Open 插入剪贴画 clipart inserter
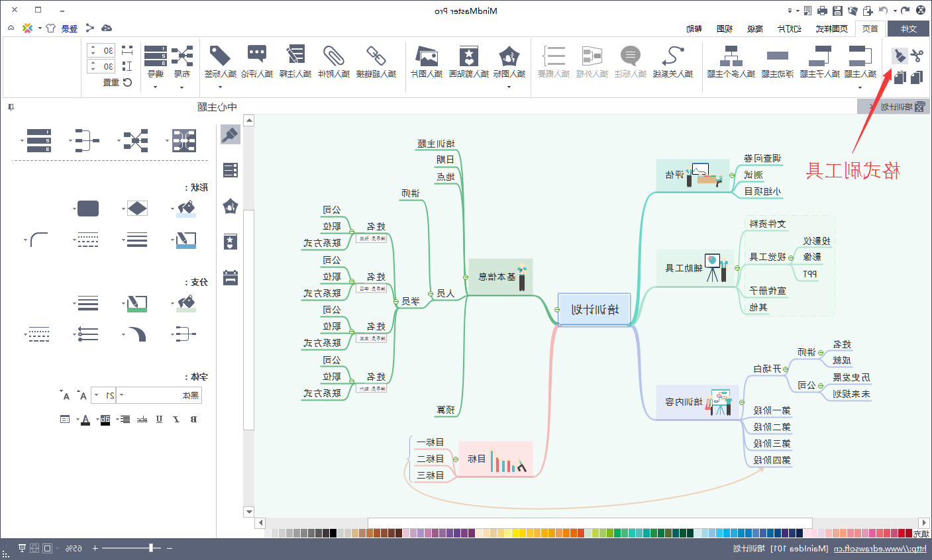 click(469, 62)
